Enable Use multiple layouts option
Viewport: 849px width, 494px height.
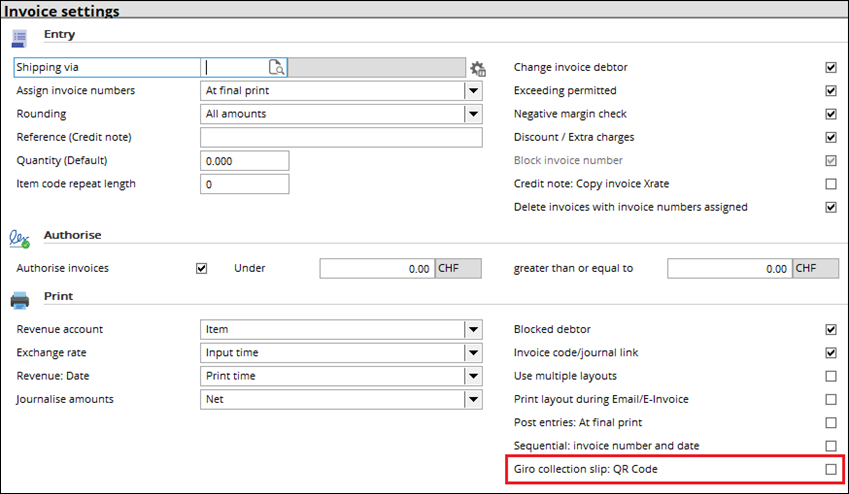(x=830, y=376)
